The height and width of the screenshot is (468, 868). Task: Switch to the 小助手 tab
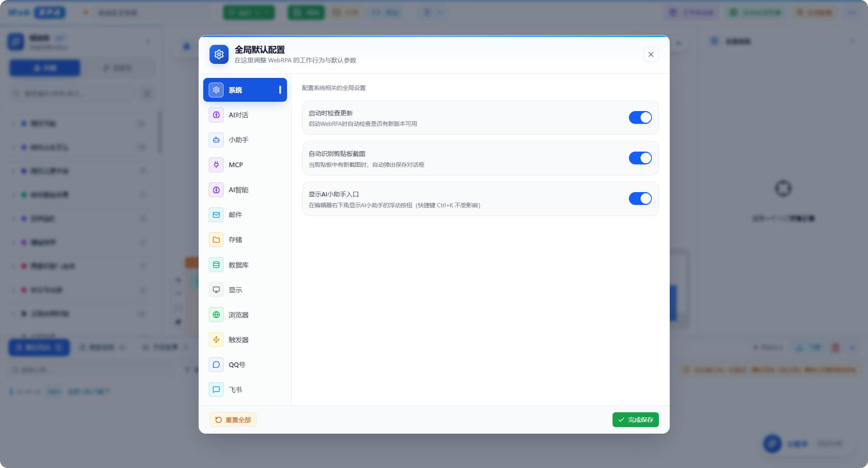pyautogui.click(x=245, y=140)
